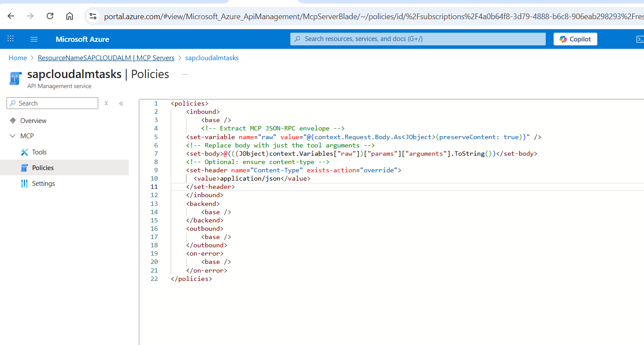Navigate to the Home breadcrumb
This screenshot has width=644, height=345.
(18, 58)
